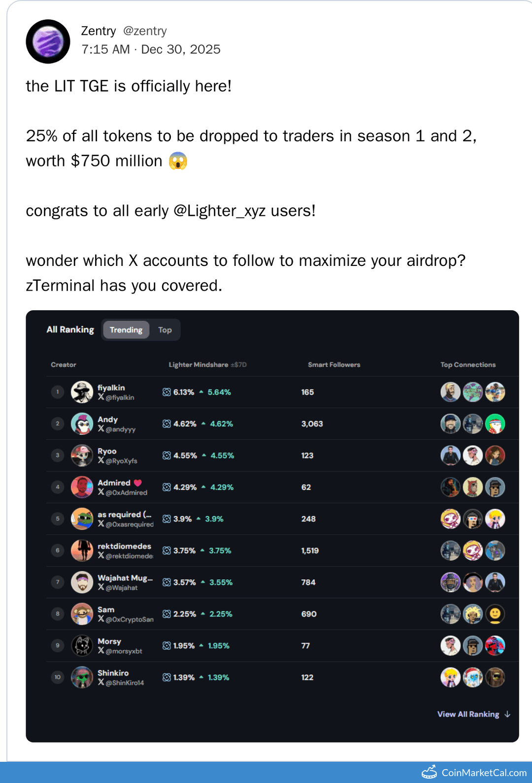This screenshot has height=783, width=532.
Task: Toggle the ranking view from Trending to Top
Action: [x=165, y=329]
